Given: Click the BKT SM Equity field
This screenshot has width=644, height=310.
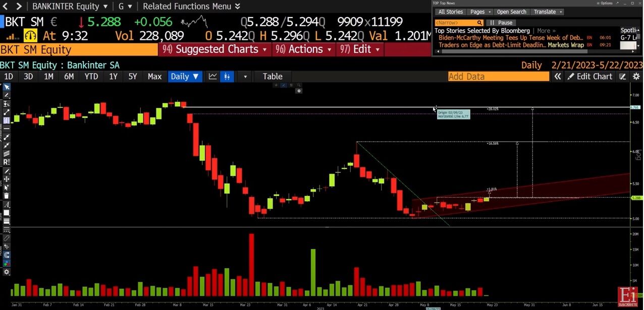Looking at the screenshot, I should click(x=79, y=49).
